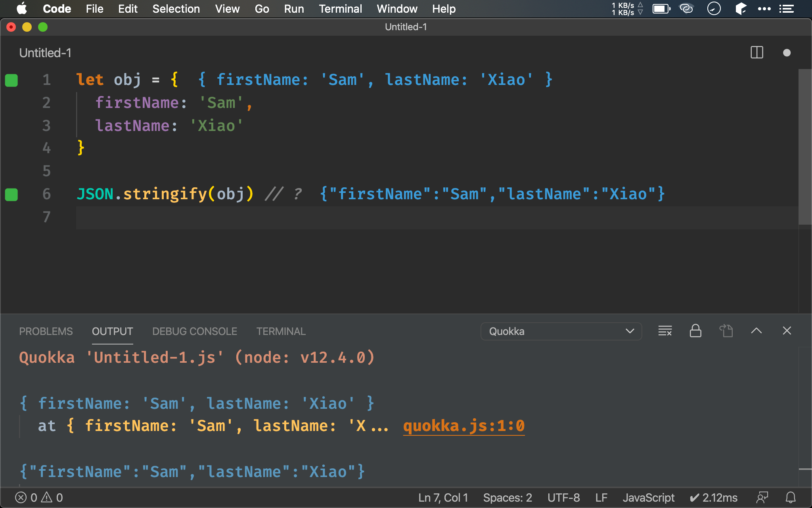Click the three dots menu bar icon
Image resolution: width=812 pixels, height=508 pixels.
[764, 9]
